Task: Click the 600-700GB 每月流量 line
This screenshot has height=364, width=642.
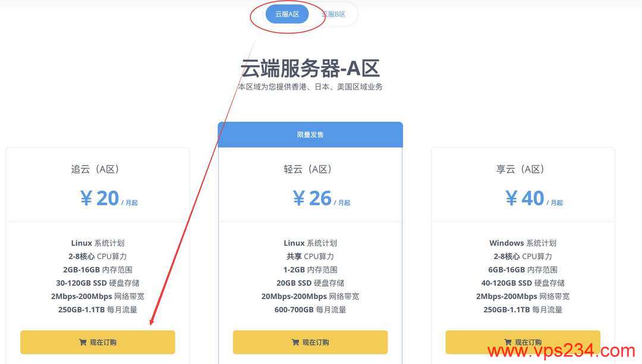Action: click(310, 309)
